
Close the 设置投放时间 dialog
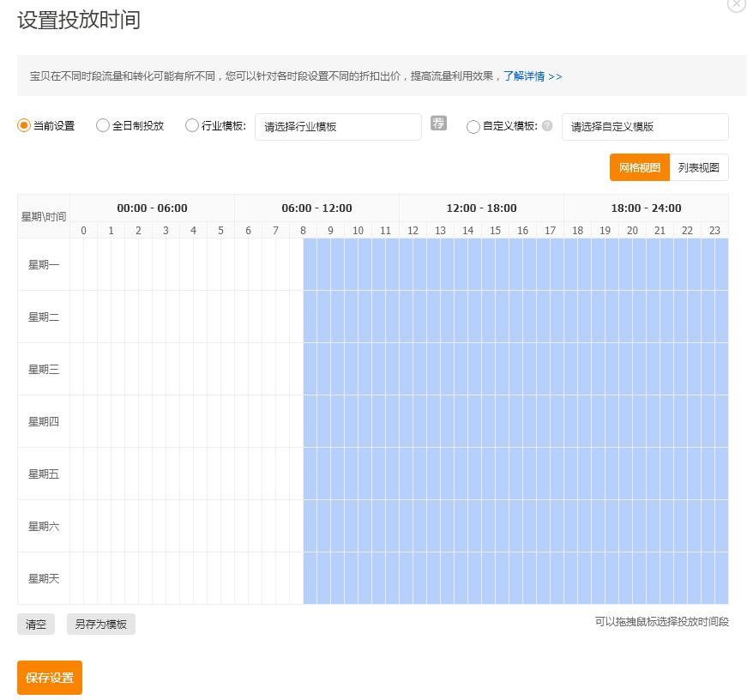pos(736,3)
